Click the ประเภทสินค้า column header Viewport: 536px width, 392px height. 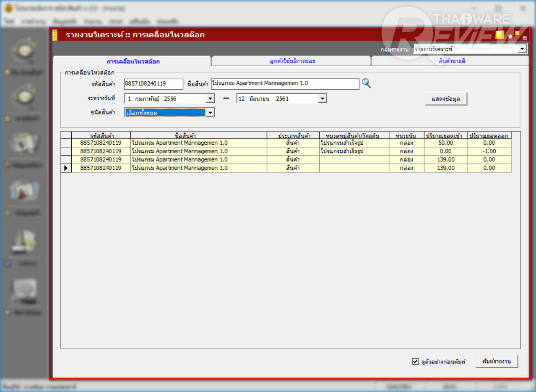pyautogui.click(x=293, y=135)
